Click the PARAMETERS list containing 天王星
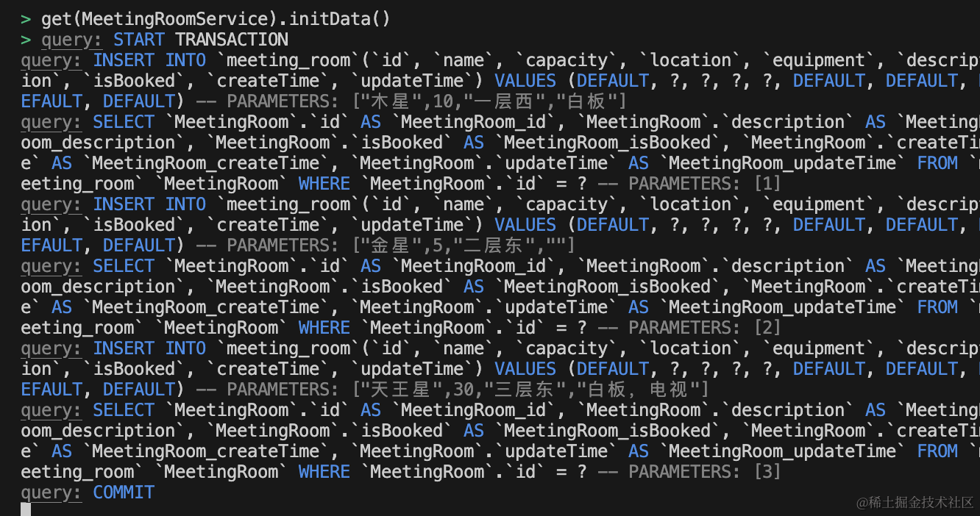This screenshot has height=516, width=980. (468, 390)
